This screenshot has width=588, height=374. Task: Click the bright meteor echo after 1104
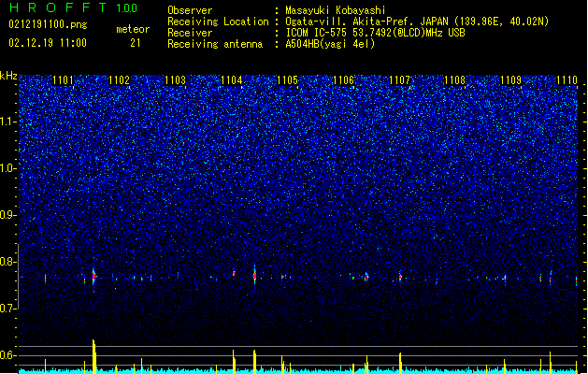pos(254,276)
